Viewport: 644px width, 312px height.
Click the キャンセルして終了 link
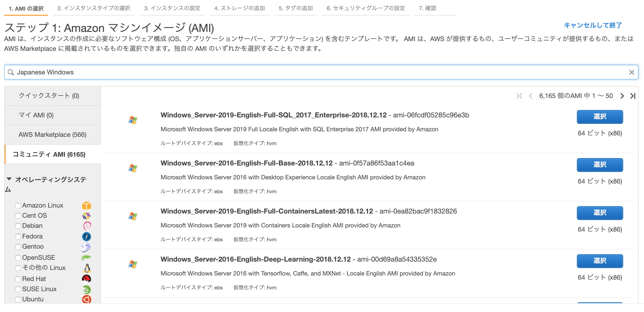[x=593, y=25]
